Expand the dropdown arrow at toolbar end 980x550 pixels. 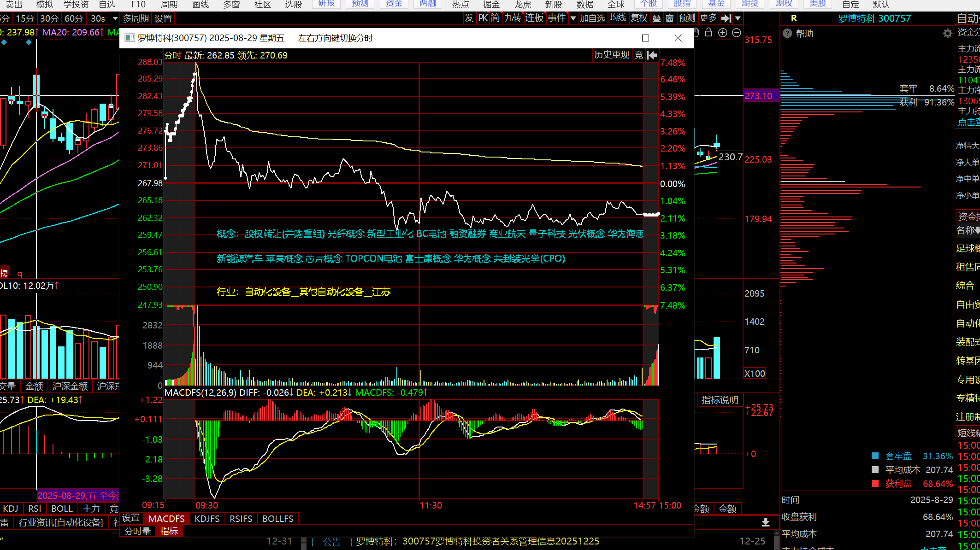tap(738, 18)
